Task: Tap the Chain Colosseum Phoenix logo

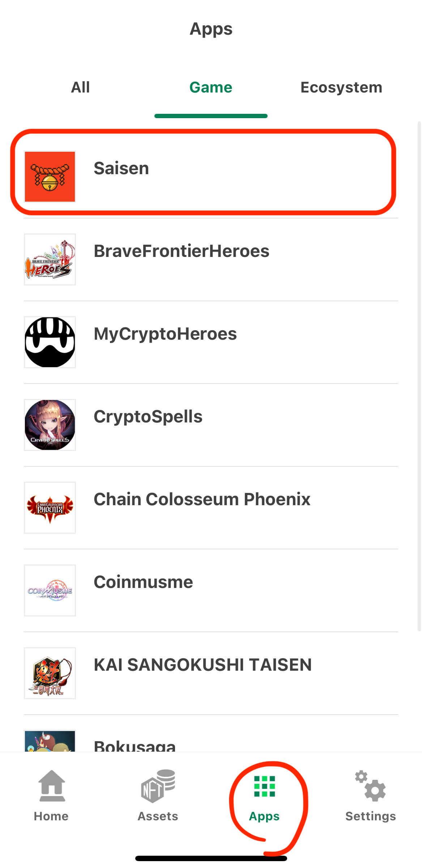Action: [50, 508]
